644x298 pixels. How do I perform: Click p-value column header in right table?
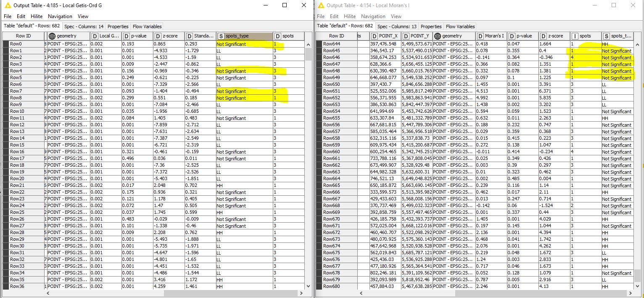pos(523,36)
